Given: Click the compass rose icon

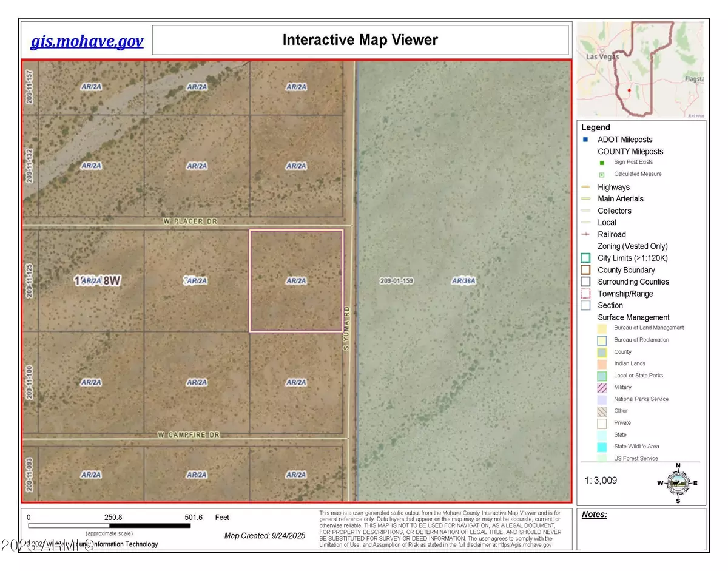Looking at the screenshot, I should point(678,483).
